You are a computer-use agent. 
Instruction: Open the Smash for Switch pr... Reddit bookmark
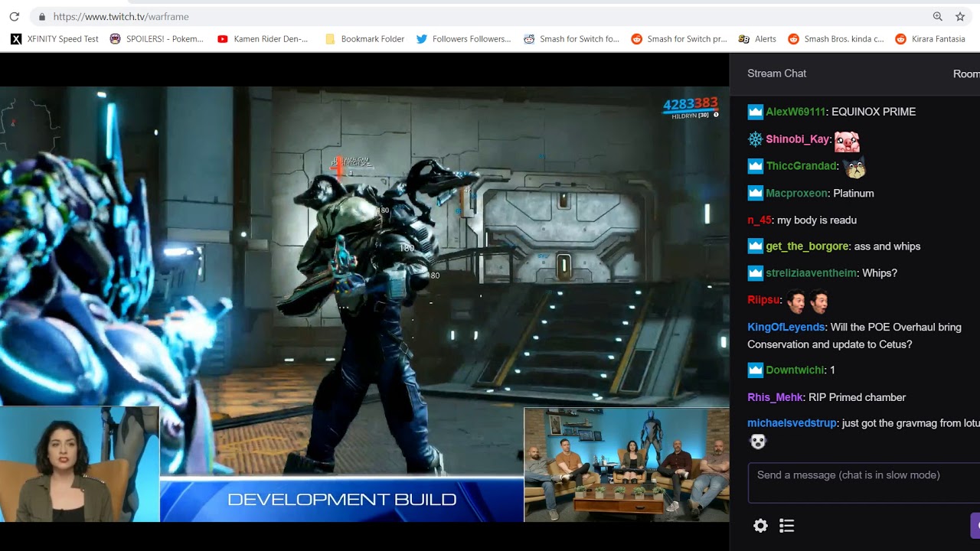[679, 39]
